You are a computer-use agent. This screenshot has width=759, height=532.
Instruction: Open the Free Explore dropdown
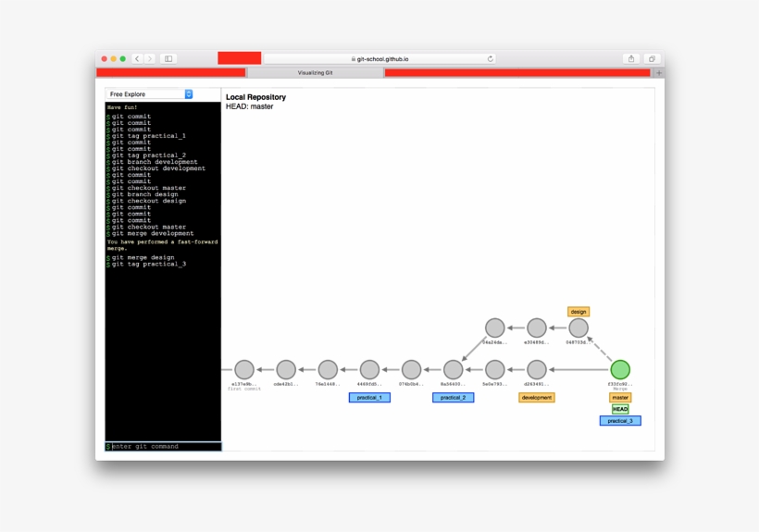149,94
